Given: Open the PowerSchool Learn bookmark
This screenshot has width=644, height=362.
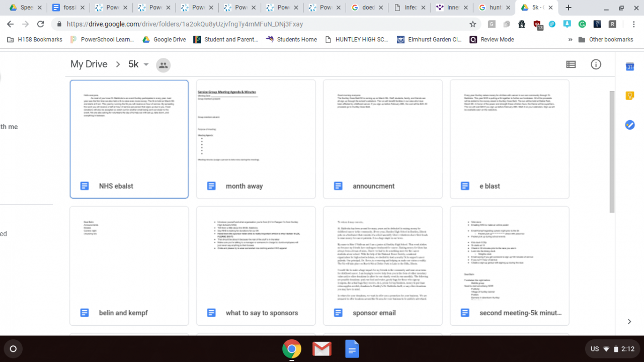Looking at the screenshot, I should pyautogui.click(x=102, y=39).
